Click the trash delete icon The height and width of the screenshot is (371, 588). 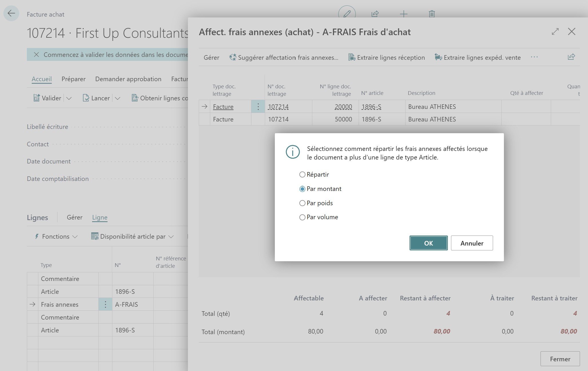click(432, 13)
